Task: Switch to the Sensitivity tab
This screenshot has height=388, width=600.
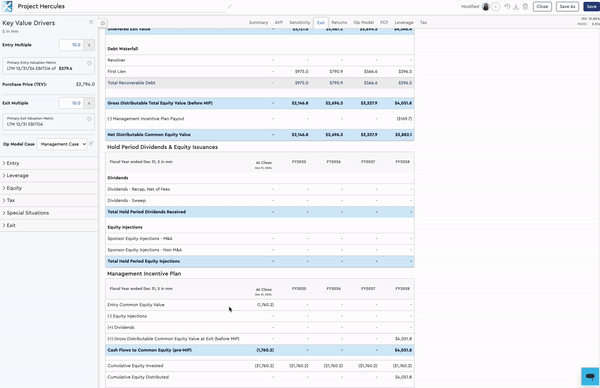Action: coord(300,23)
